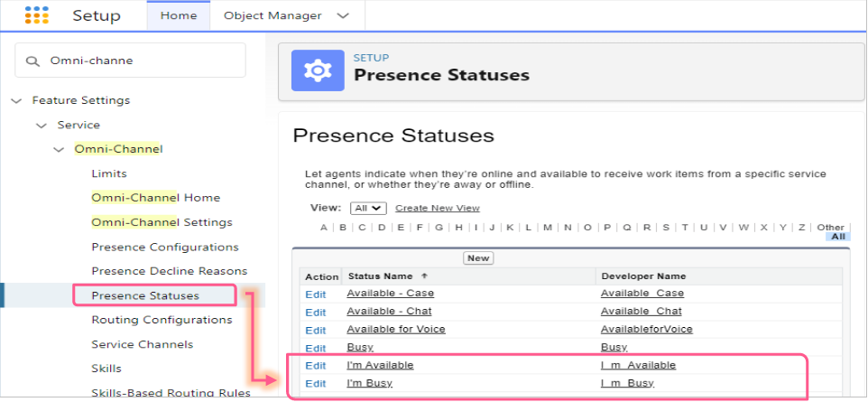The width and height of the screenshot is (868, 402).
Task: Open the I'm Available status record
Action: 380,365
